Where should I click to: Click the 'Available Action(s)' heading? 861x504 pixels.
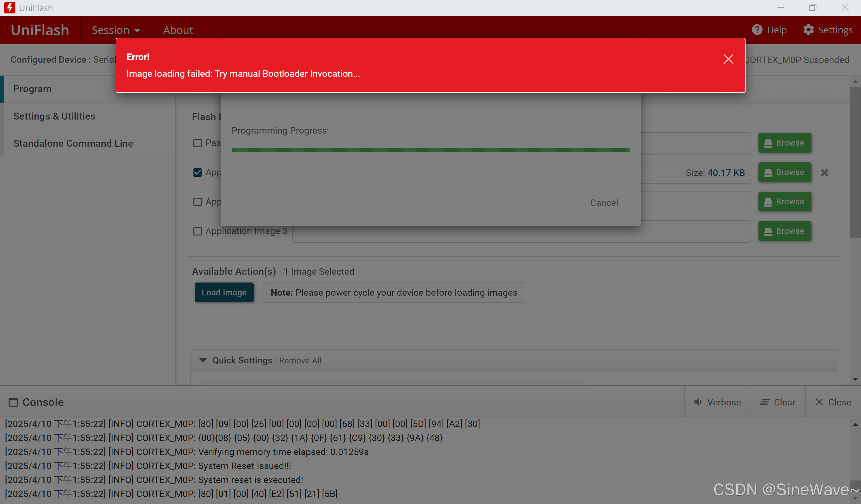click(234, 271)
